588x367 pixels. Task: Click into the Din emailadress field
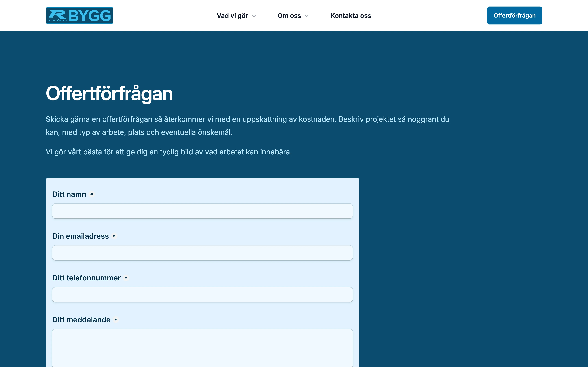(202, 253)
